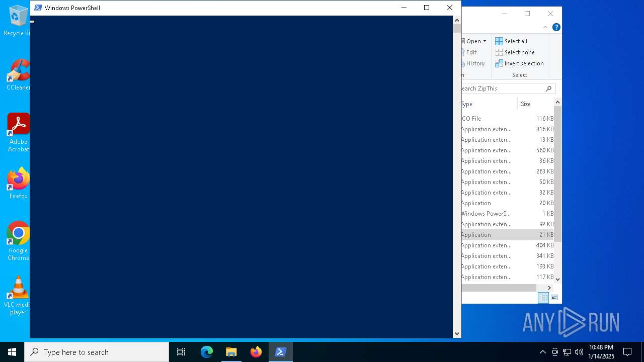Viewport: 644px width, 362px height.
Task: Click PowerShell scrollbar up arrow
Action: coord(457,20)
